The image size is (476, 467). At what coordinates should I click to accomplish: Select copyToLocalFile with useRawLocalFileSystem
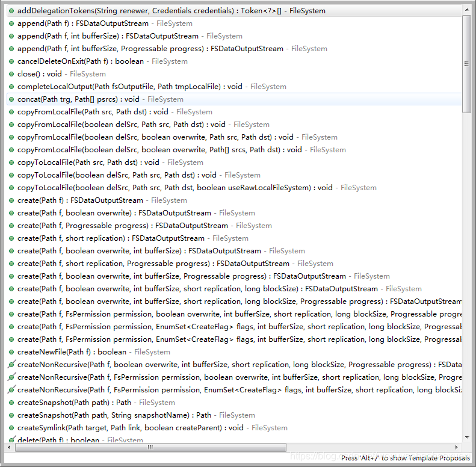233,188
